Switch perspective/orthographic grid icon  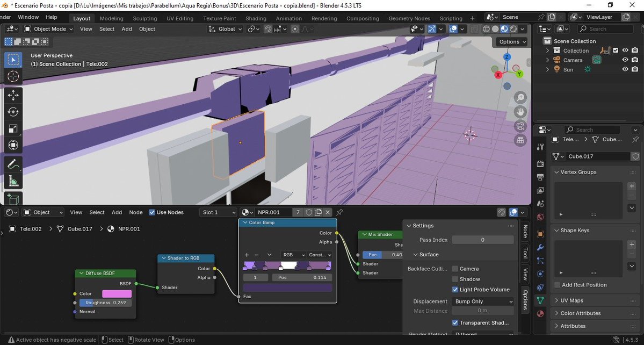(x=520, y=140)
